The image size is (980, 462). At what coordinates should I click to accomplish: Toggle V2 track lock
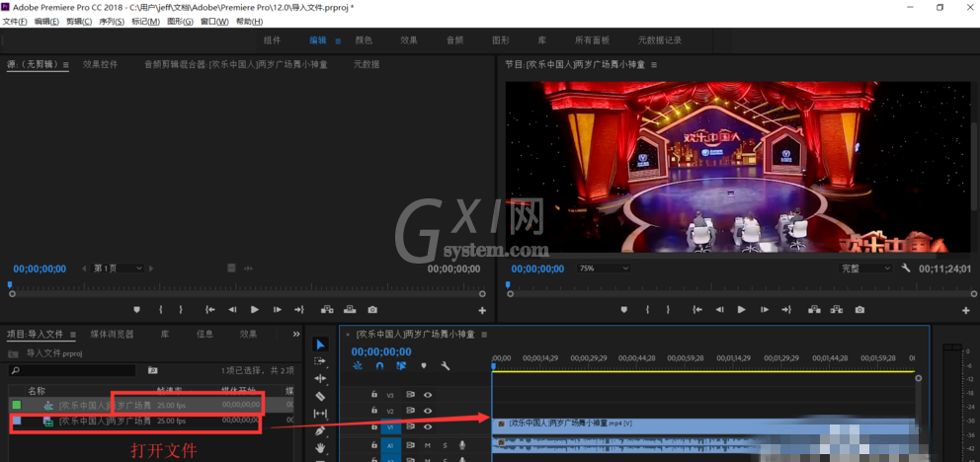pyautogui.click(x=373, y=411)
